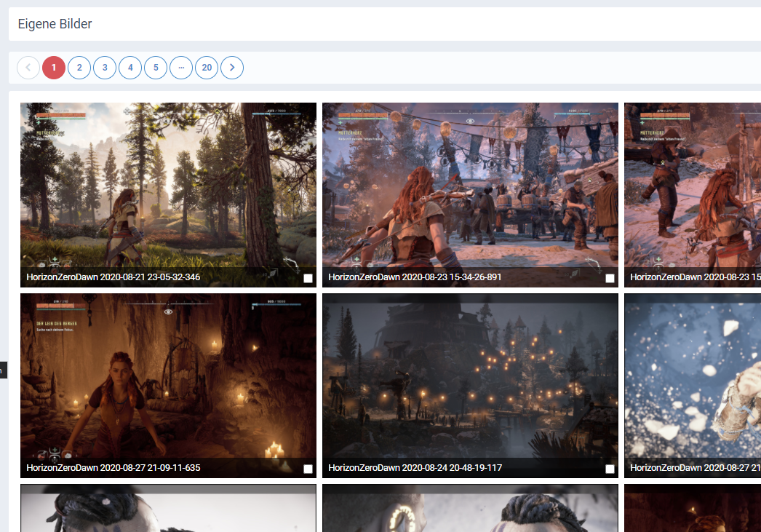Open page 2 of the gallery
This screenshot has height=532, width=761.
[79, 68]
